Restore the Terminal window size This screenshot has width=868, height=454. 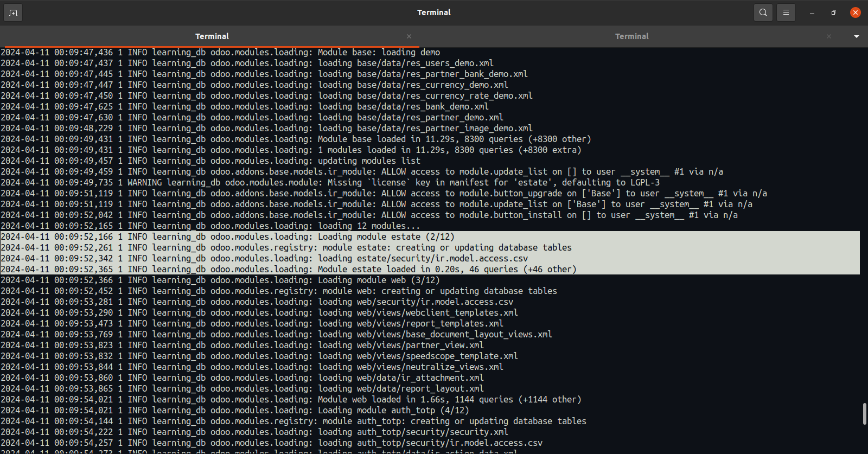coord(834,12)
